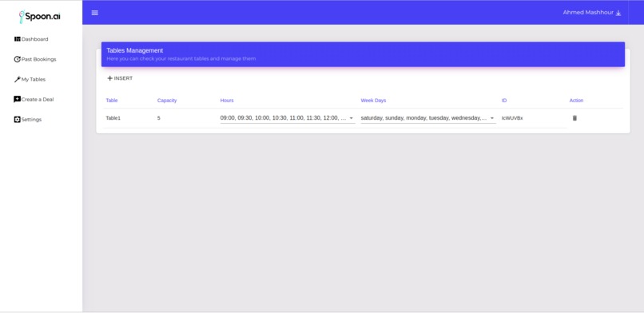The width and height of the screenshot is (644, 313).
Task: Open Settings from the sidebar
Action: click(x=28, y=120)
